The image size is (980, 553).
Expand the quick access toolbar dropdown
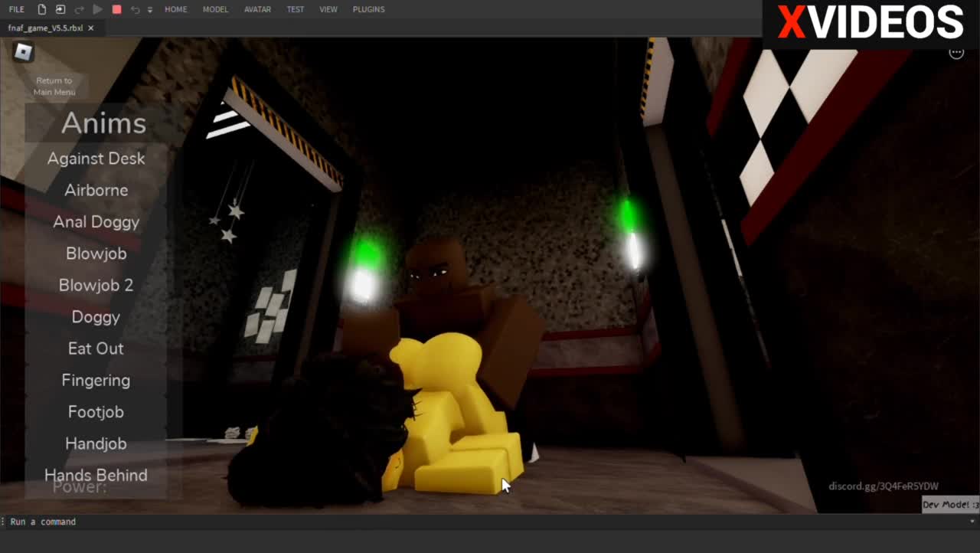pyautogui.click(x=149, y=10)
